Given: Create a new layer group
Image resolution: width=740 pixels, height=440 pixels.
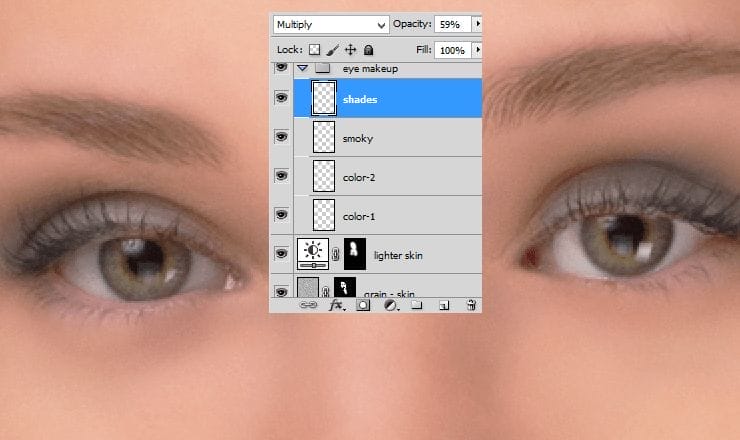Looking at the screenshot, I should [417, 306].
